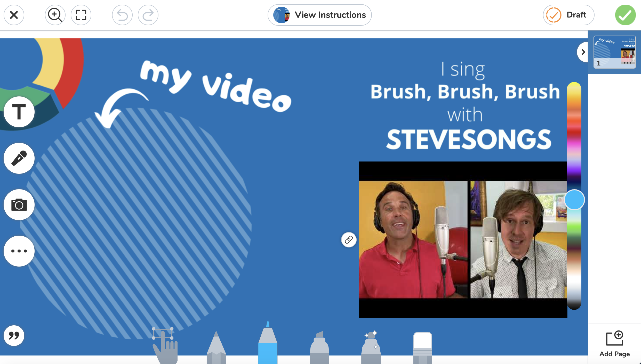
Task: Click the StevenSongs video thumbnail
Action: (463, 240)
